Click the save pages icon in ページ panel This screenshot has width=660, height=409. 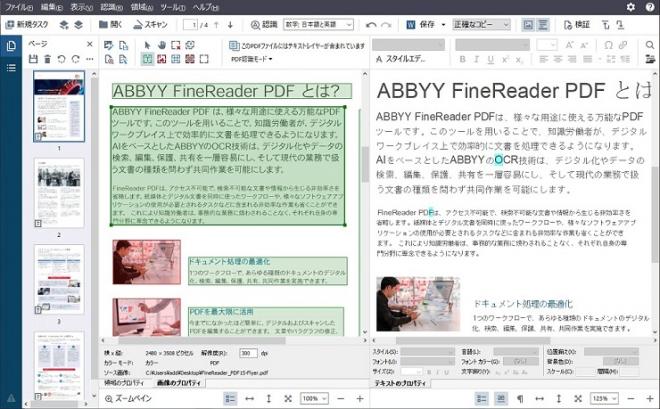coord(33,59)
